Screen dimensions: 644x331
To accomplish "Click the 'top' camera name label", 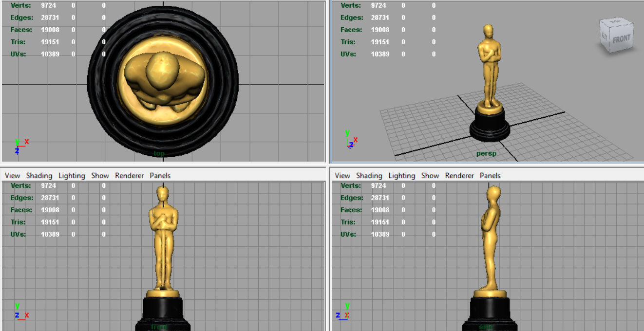I will pyautogui.click(x=159, y=154).
